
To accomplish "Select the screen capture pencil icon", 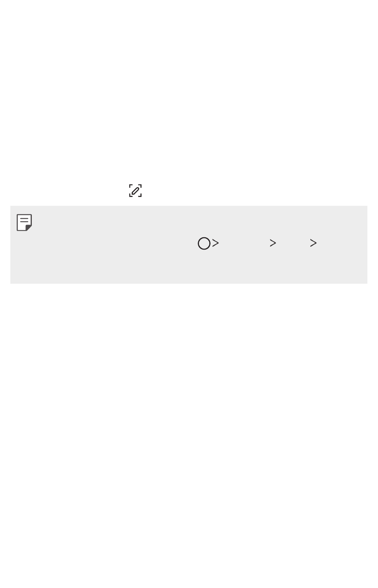I will (135, 191).
